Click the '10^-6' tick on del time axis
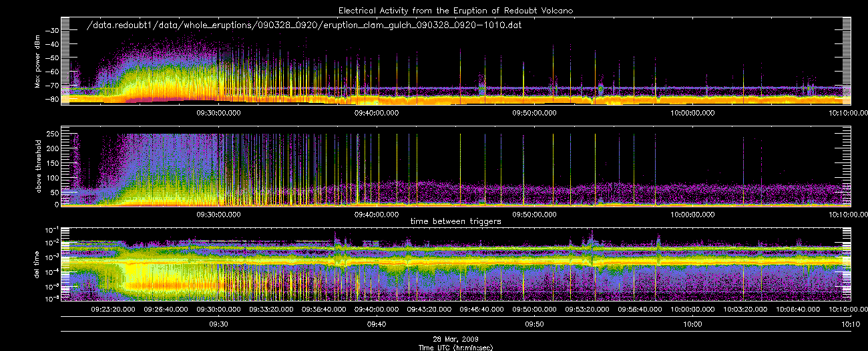 pos(53,300)
